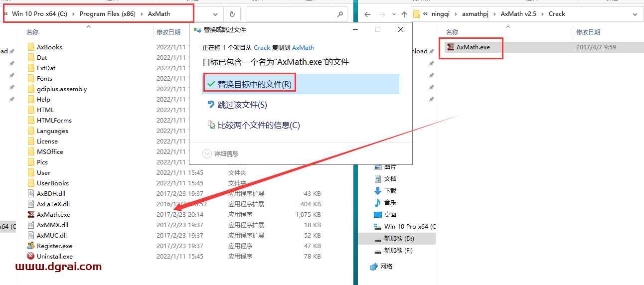Viewport: 644px width, 285px height.
Task: Open recent locations dropdown in right window
Action: (393, 14)
